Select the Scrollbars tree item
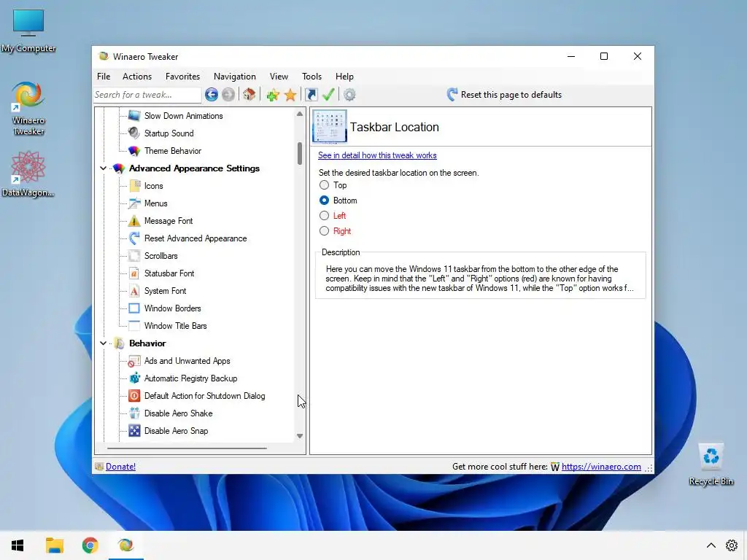The height and width of the screenshot is (560, 747). (160, 256)
